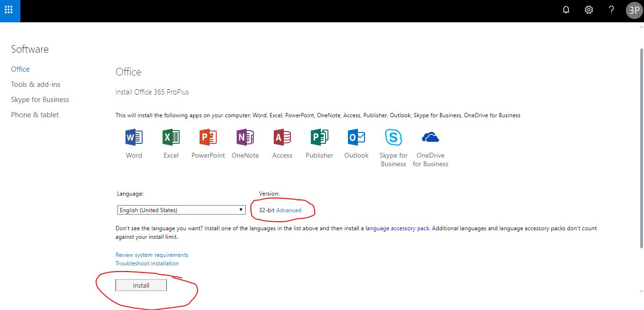Click the Software heading text
This screenshot has width=644, height=310.
click(29, 49)
